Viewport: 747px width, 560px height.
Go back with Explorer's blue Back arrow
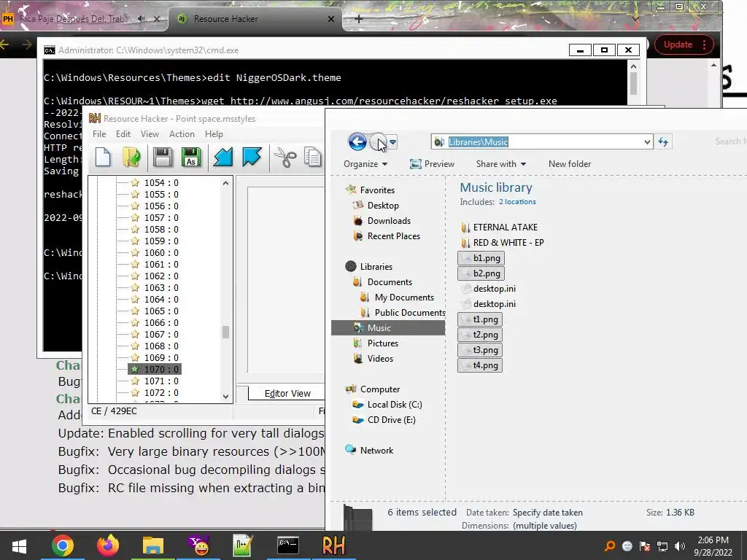point(357,141)
